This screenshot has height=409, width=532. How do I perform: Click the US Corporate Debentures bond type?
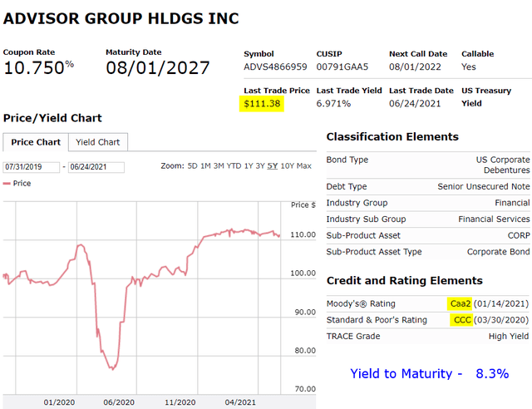click(x=503, y=165)
